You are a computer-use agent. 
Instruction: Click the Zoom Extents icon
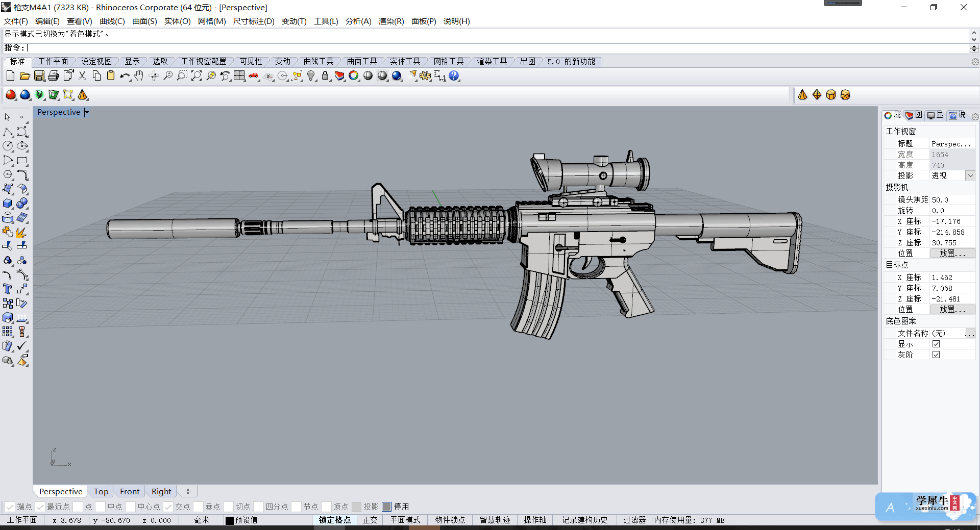coord(196,76)
